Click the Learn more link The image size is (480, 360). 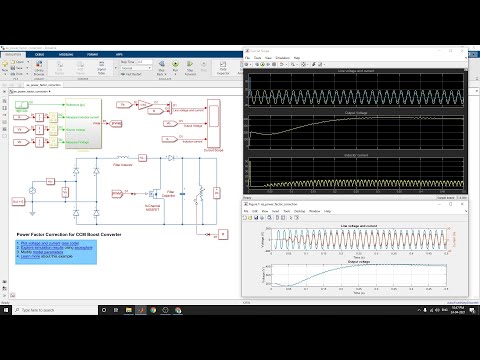click(30, 256)
